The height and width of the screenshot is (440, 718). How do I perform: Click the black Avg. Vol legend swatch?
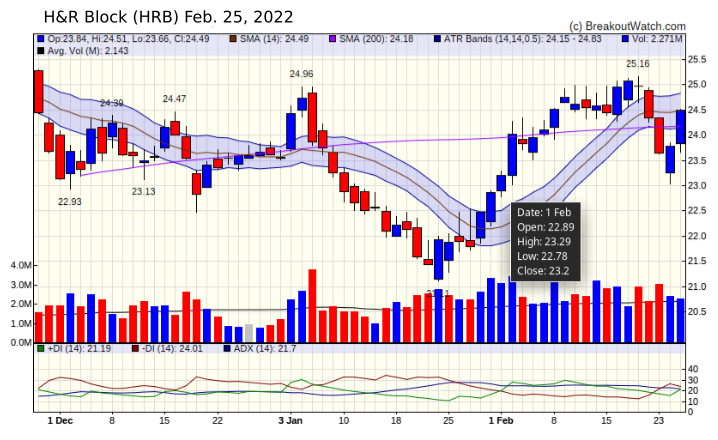coord(41,51)
